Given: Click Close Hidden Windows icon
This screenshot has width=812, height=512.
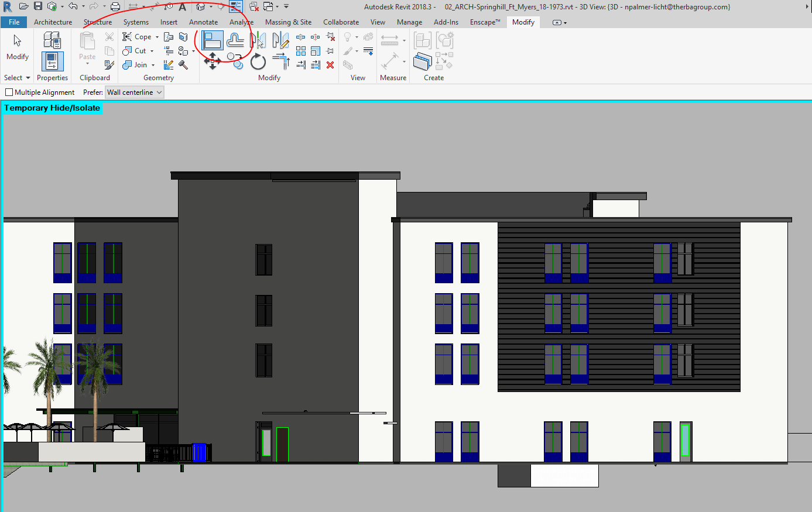Looking at the screenshot, I should coord(254,6).
